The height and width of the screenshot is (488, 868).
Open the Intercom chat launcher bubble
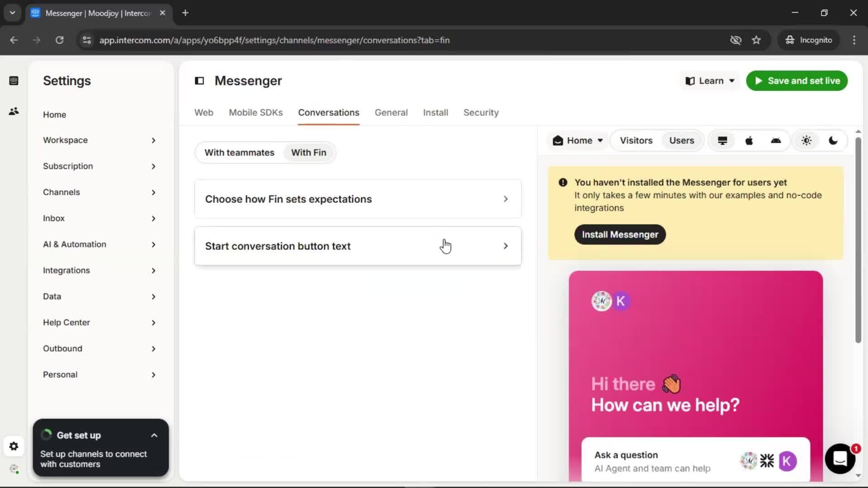click(x=840, y=459)
